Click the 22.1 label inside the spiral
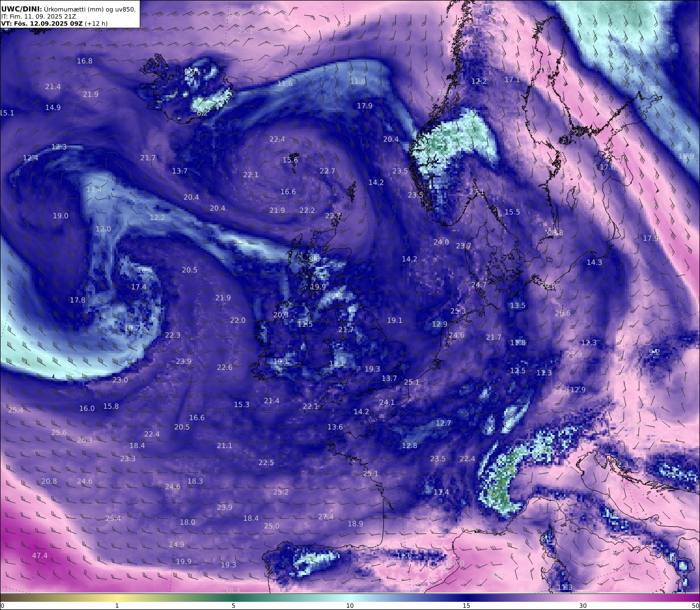The image size is (700, 610). (x=251, y=175)
